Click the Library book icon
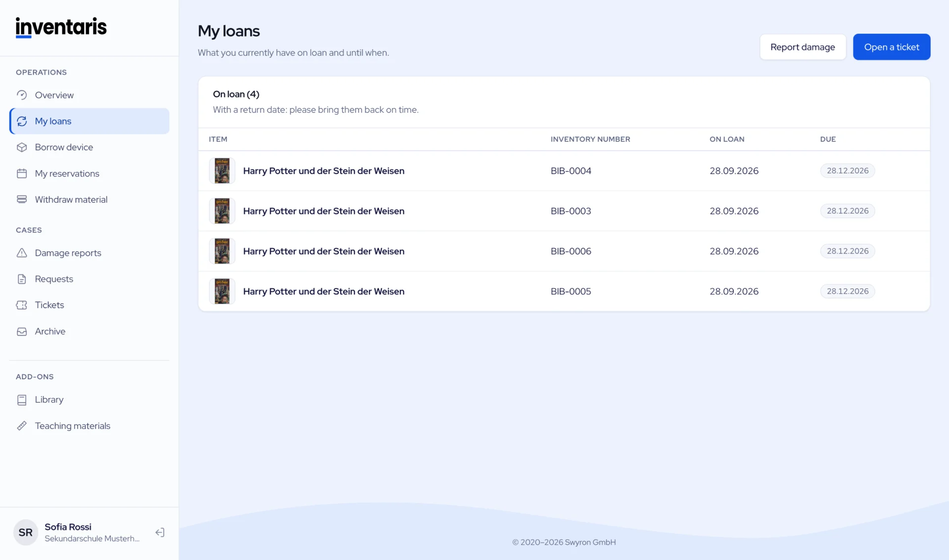Screen dimensions: 949x560 (x=22, y=400)
